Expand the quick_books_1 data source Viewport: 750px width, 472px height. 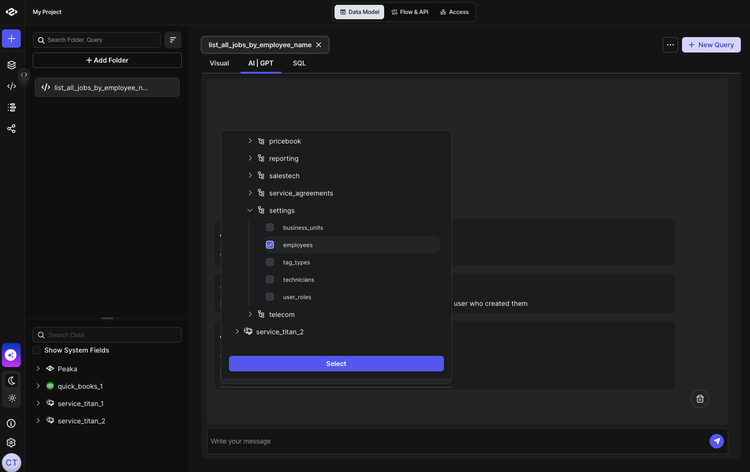38,386
